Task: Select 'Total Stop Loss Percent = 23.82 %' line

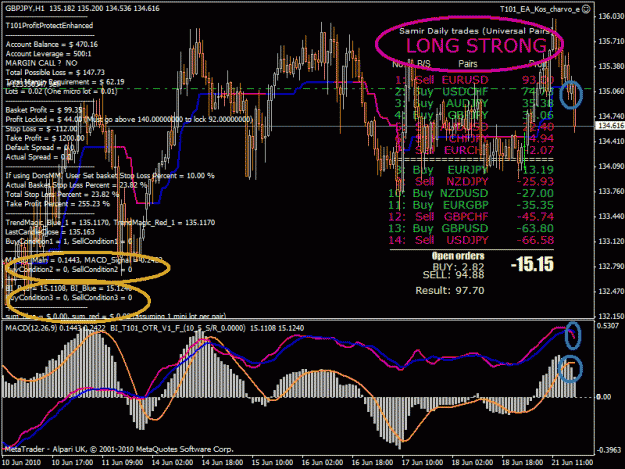Action: tap(62, 194)
